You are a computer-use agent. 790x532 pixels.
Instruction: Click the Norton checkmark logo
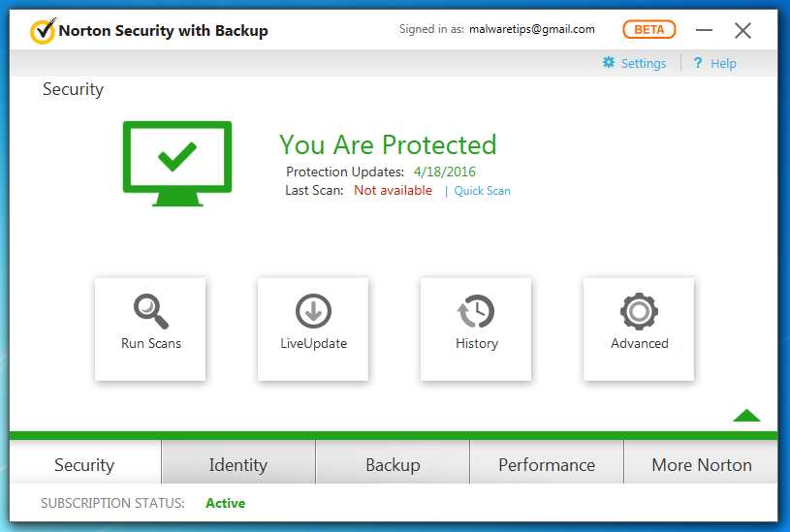[43, 30]
